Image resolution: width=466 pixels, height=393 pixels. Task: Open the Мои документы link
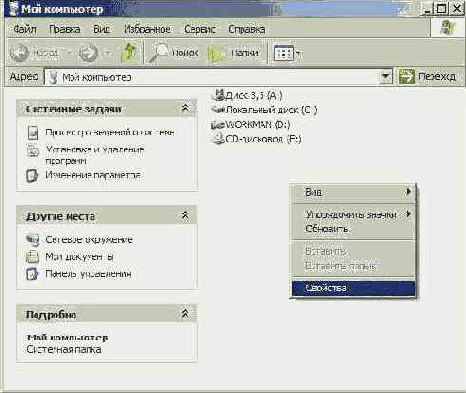pyautogui.click(x=79, y=257)
